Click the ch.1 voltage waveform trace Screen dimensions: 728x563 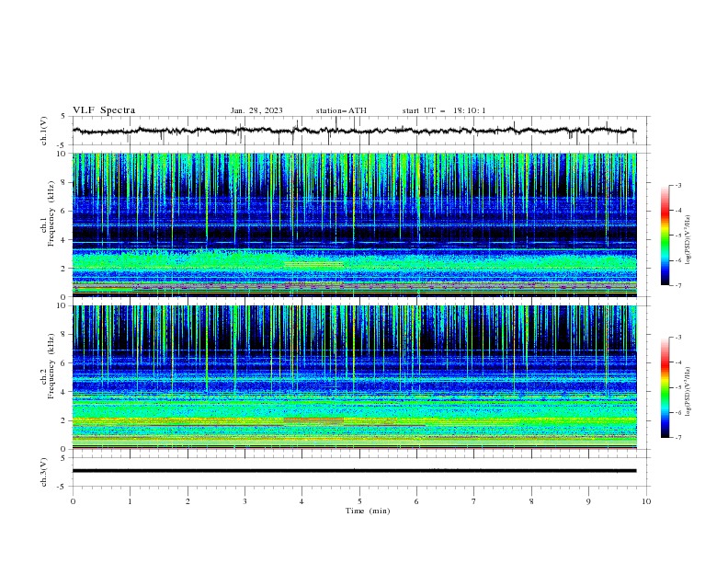[354, 131]
